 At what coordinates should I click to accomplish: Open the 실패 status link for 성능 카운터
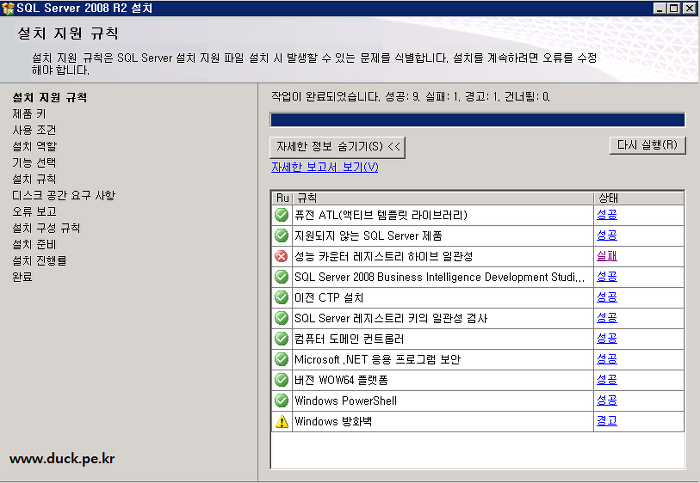[x=607, y=256]
